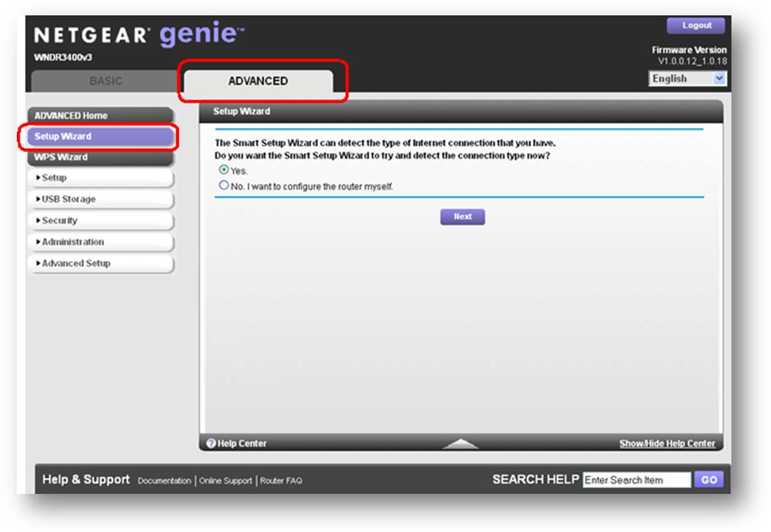Click the Logout button
Image resolution: width=771 pixels, height=532 pixels.
tap(696, 26)
